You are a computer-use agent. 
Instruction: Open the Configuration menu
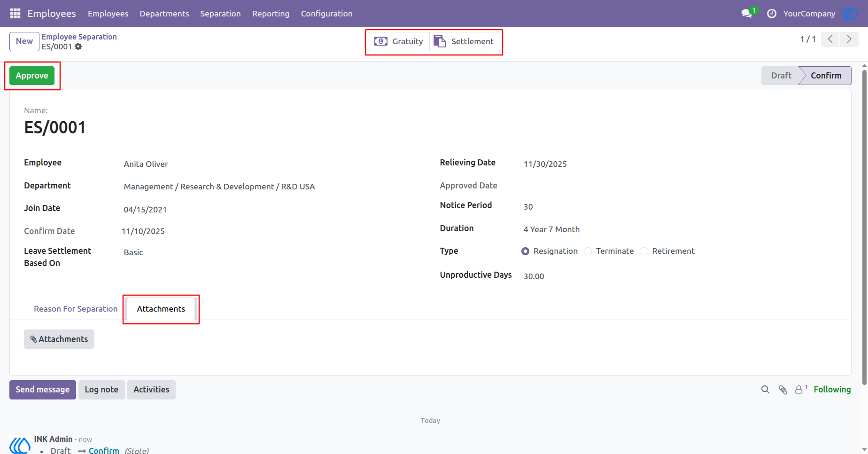pyautogui.click(x=327, y=14)
